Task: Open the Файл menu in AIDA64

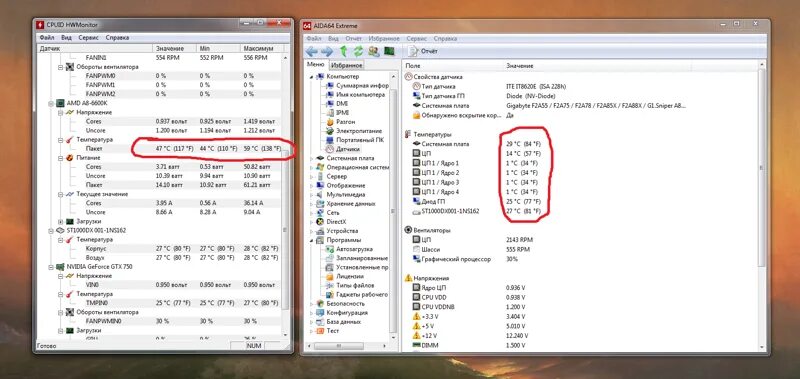Action: point(314,39)
